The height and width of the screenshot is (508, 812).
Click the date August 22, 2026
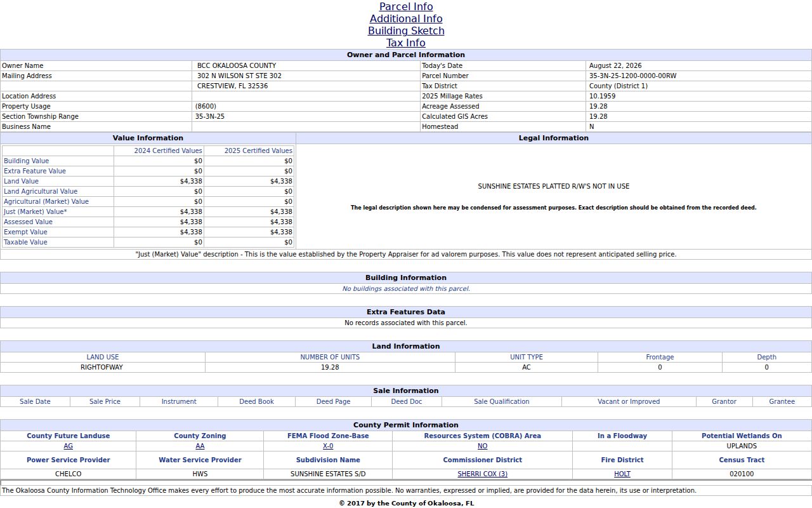point(615,65)
